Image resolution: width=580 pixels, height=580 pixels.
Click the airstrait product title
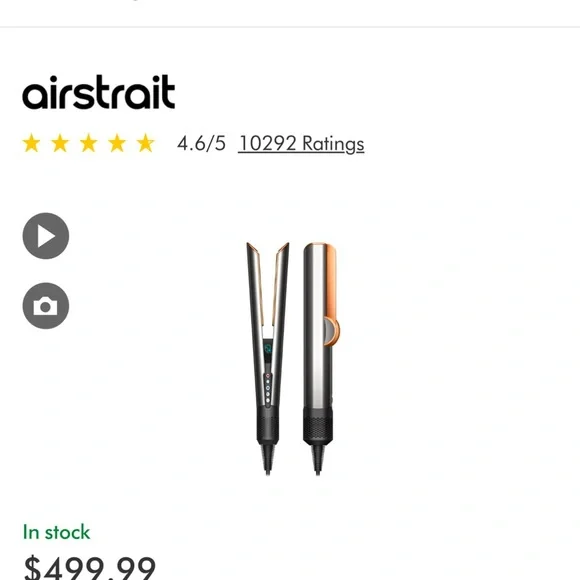click(98, 92)
